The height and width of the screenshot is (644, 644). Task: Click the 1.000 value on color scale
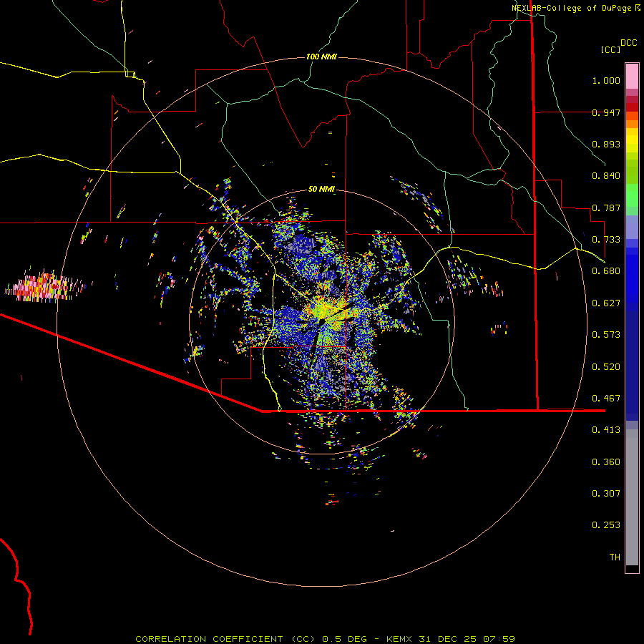click(606, 80)
